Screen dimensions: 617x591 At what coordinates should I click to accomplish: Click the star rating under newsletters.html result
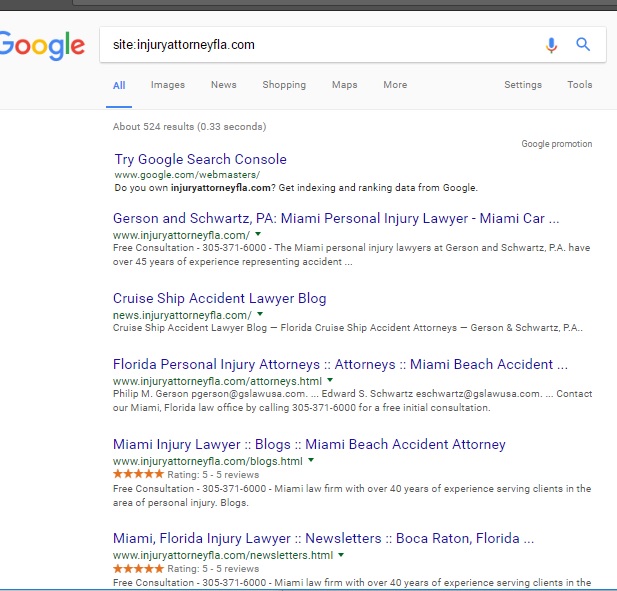138,568
